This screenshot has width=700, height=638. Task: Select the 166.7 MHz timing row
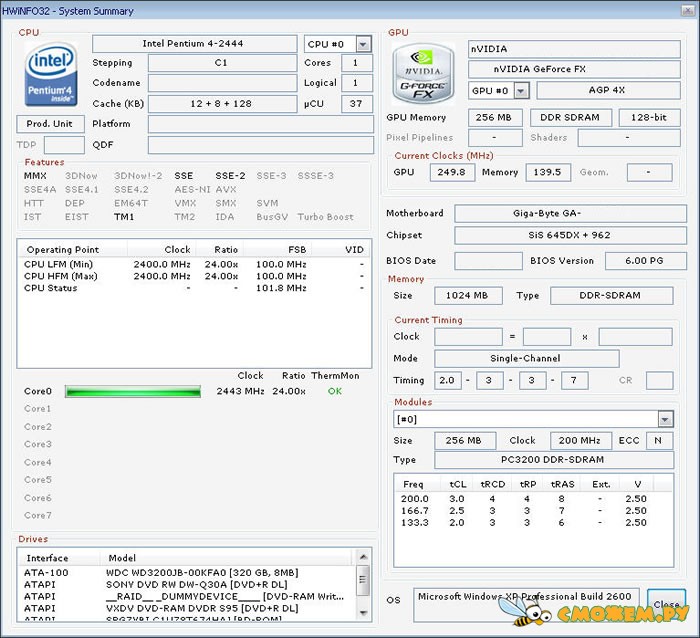click(533, 511)
